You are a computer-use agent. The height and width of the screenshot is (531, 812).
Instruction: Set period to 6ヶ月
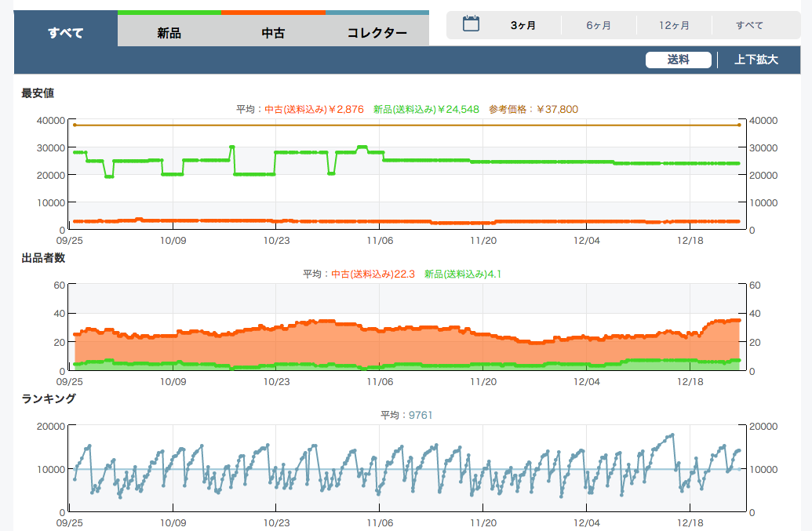click(x=599, y=25)
